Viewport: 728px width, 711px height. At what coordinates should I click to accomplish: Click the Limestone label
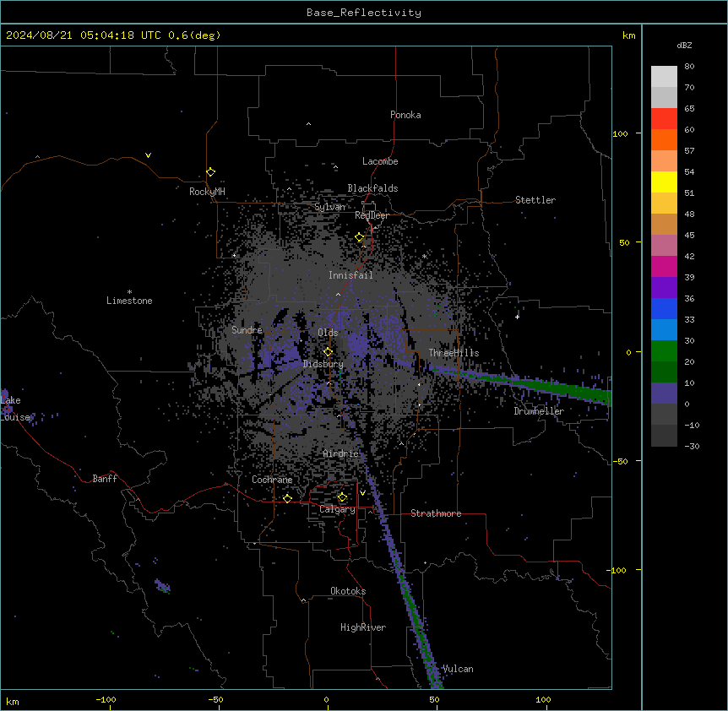pos(129,301)
